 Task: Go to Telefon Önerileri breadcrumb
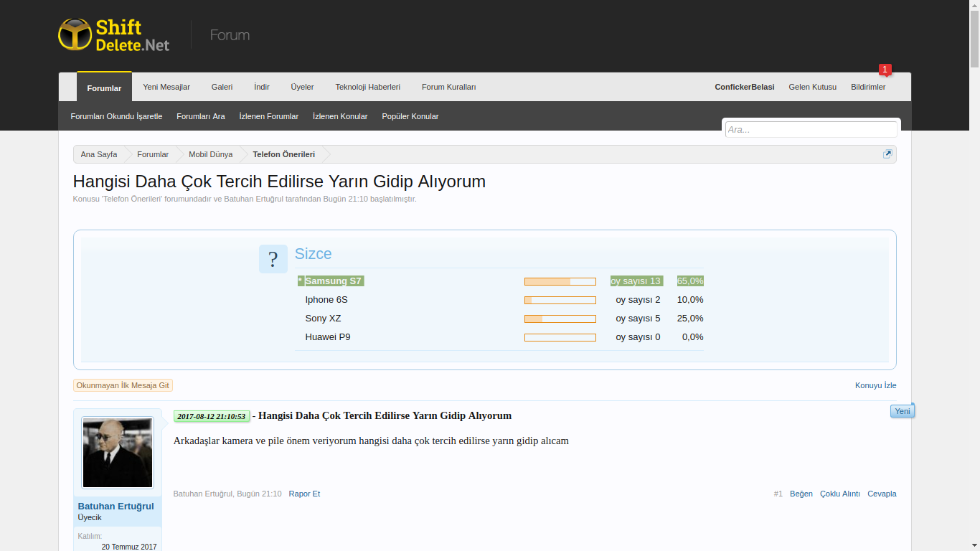tap(284, 154)
